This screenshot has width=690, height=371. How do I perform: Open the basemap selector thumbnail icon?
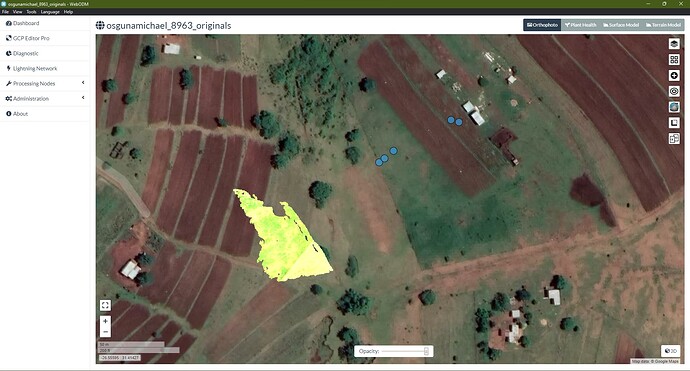tap(674, 107)
